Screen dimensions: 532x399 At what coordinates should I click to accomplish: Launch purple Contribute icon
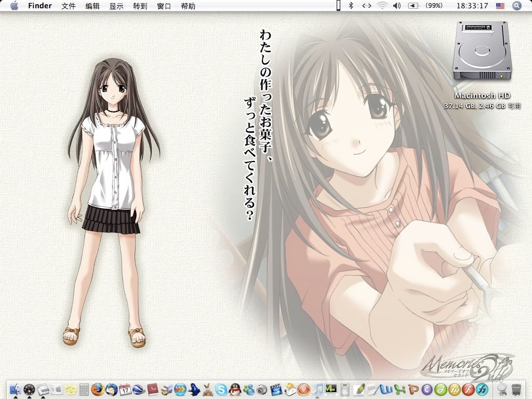[427, 390]
